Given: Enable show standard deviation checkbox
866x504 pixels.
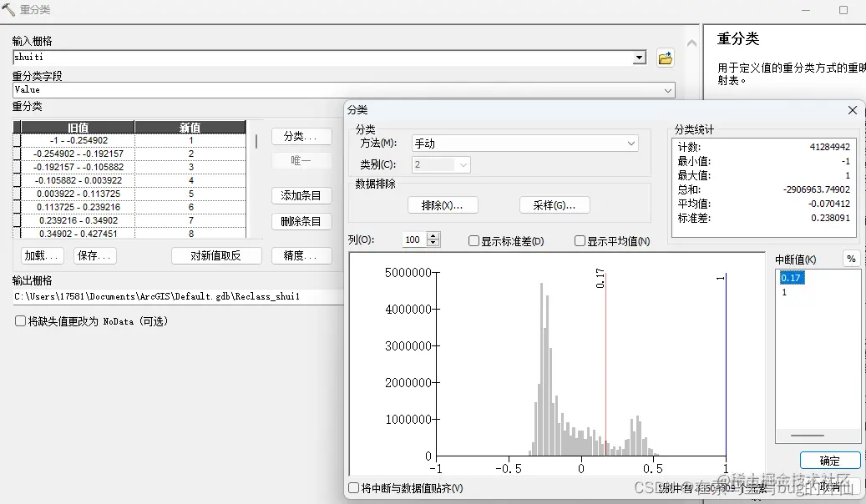Looking at the screenshot, I should coord(474,240).
